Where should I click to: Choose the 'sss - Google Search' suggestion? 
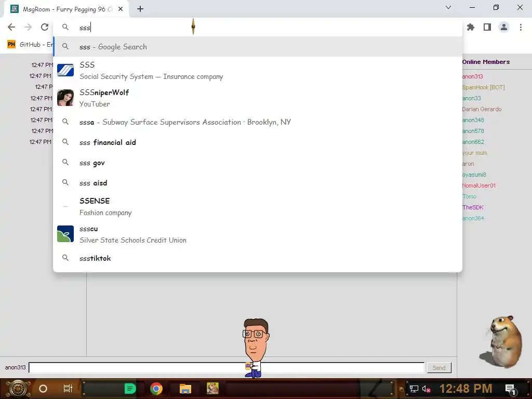258,47
